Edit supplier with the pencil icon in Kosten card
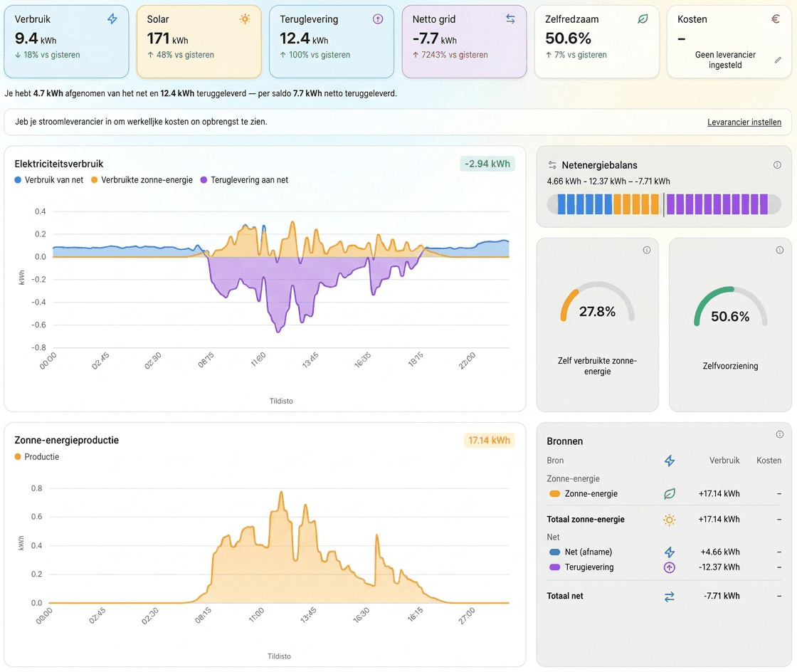 (778, 60)
